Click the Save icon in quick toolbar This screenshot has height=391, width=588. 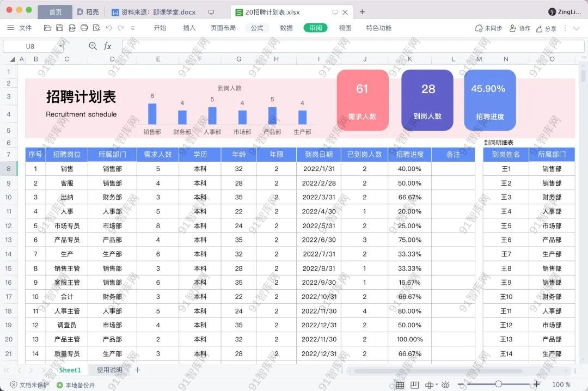60,28
